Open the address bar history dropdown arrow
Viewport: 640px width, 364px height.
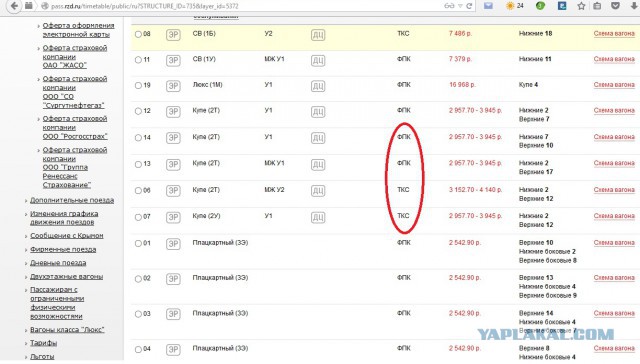[460, 6]
